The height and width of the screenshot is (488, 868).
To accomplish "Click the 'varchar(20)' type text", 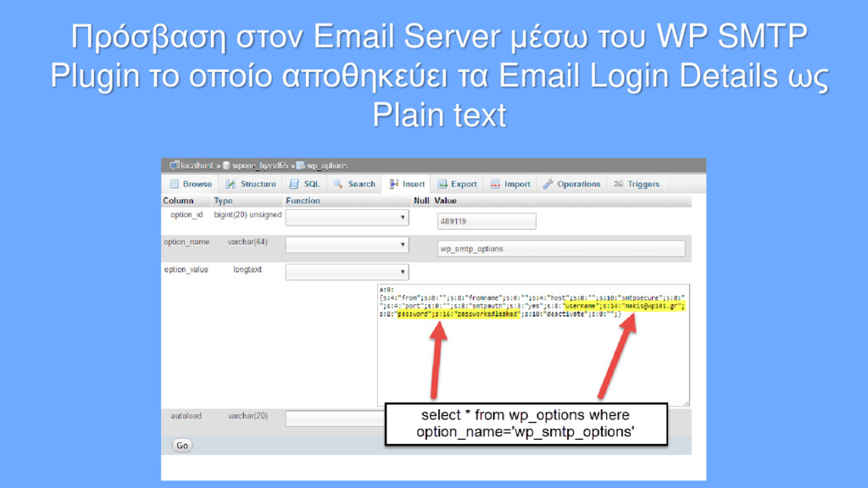I will click(x=248, y=415).
